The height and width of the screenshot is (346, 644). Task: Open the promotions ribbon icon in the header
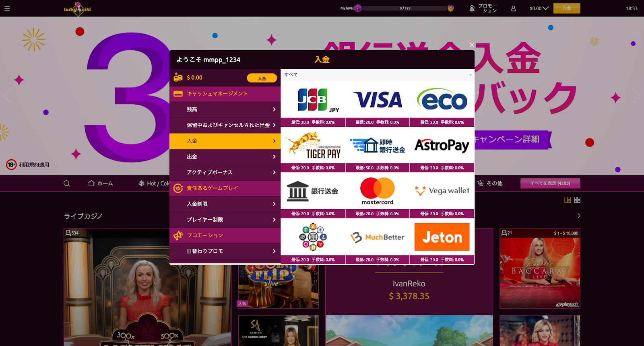(x=472, y=8)
